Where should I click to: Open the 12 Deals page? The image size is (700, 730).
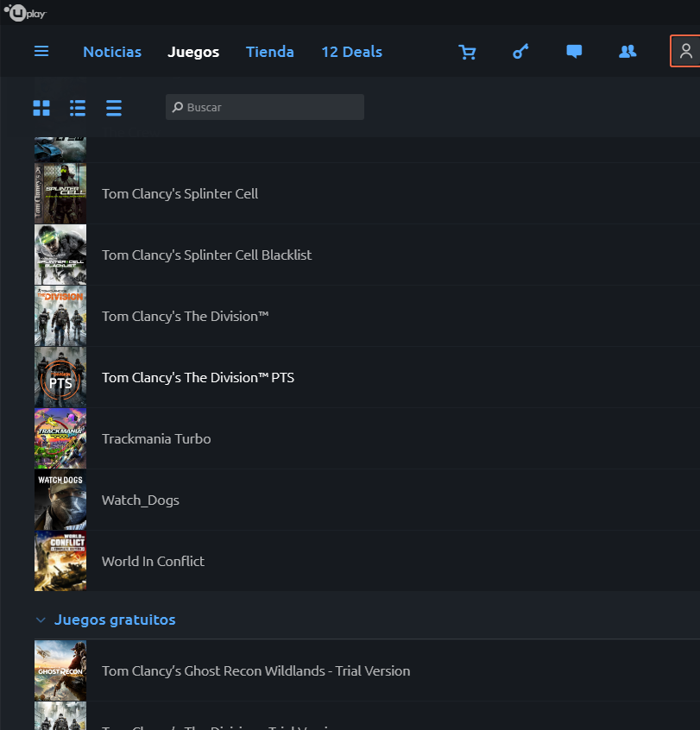[x=351, y=52]
